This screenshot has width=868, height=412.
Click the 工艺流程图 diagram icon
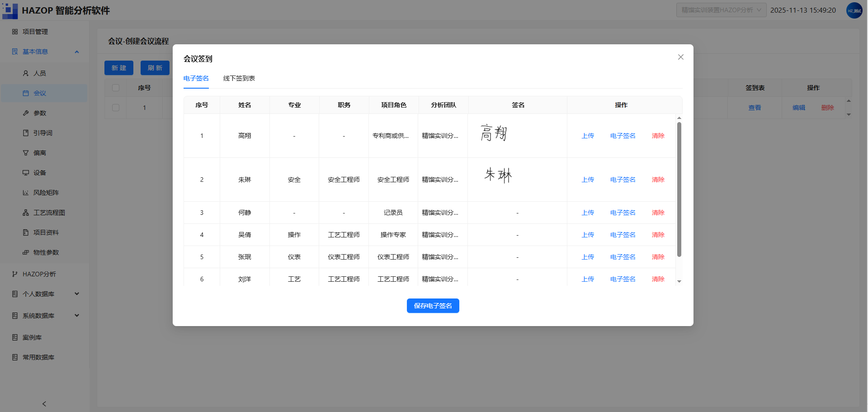coord(26,213)
